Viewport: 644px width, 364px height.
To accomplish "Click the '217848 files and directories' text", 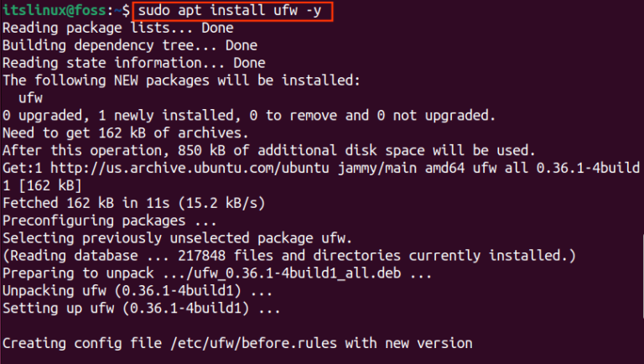I will tap(289, 256).
